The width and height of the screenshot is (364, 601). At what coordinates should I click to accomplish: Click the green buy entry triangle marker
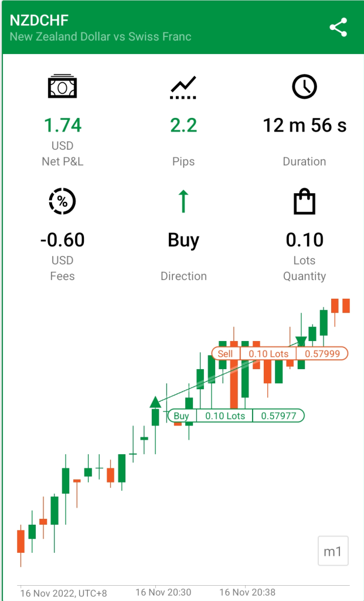(x=155, y=402)
